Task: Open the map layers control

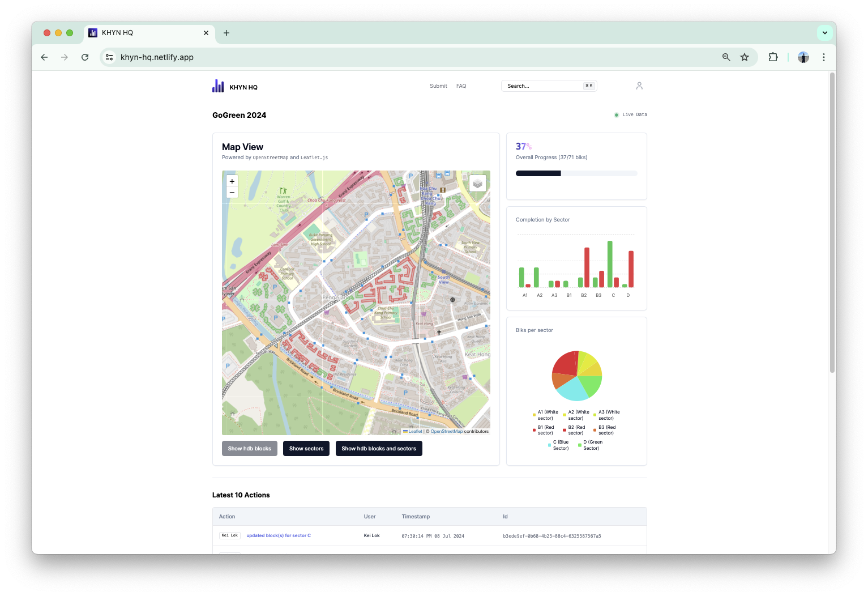Action: [477, 184]
